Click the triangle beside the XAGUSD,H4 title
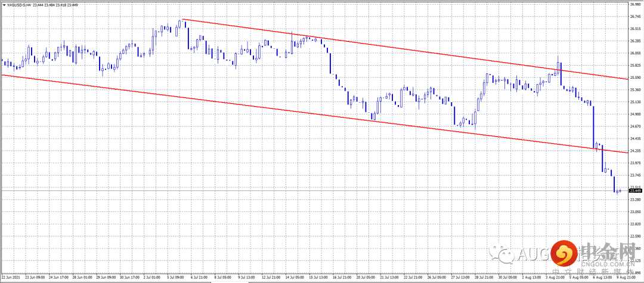This screenshot has height=283, width=644. (x=4, y=5)
